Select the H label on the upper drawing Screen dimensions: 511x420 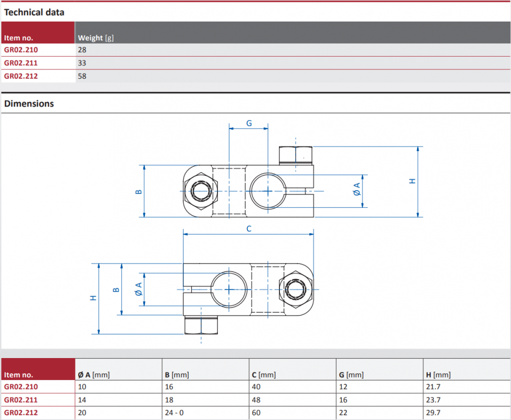(413, 181)
